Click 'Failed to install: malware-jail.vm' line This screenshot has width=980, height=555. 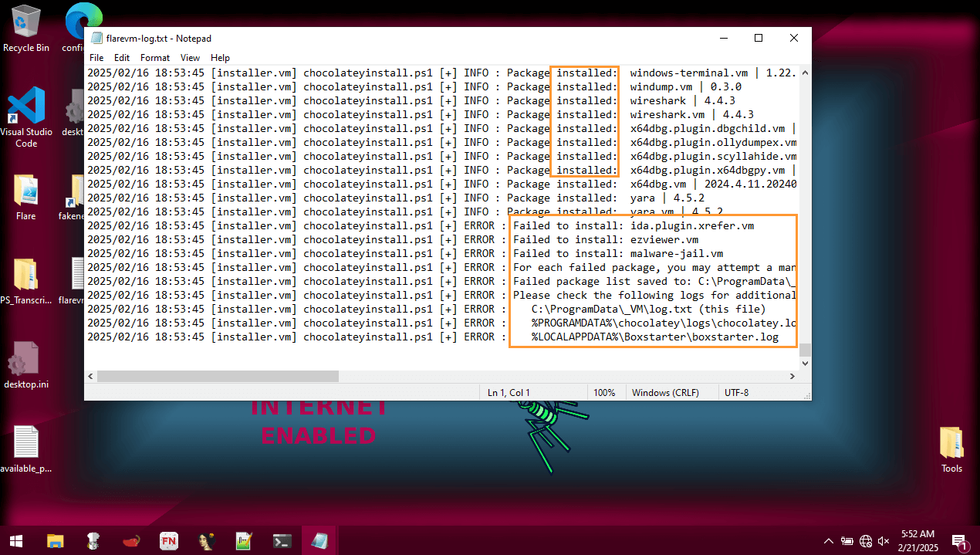tap(618, 253)
